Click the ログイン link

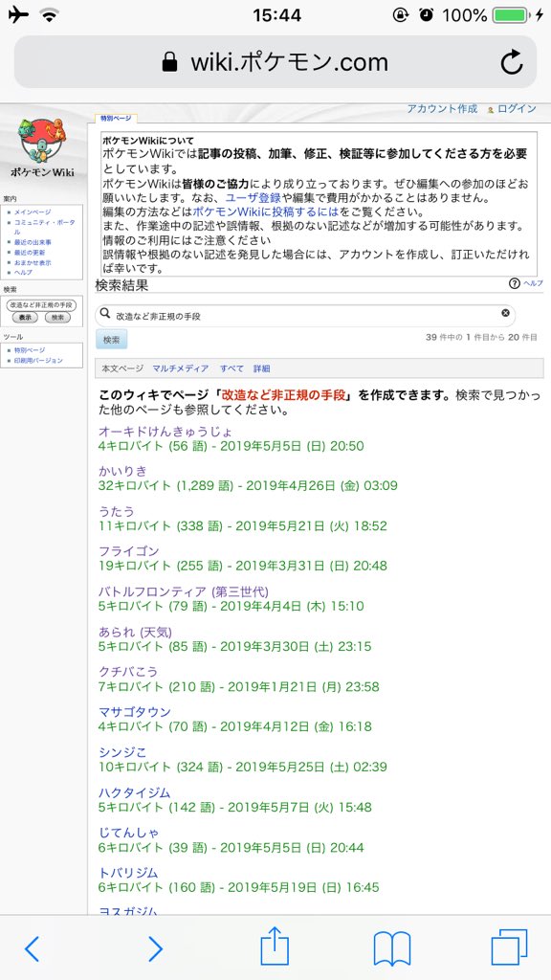coord(518,109)
